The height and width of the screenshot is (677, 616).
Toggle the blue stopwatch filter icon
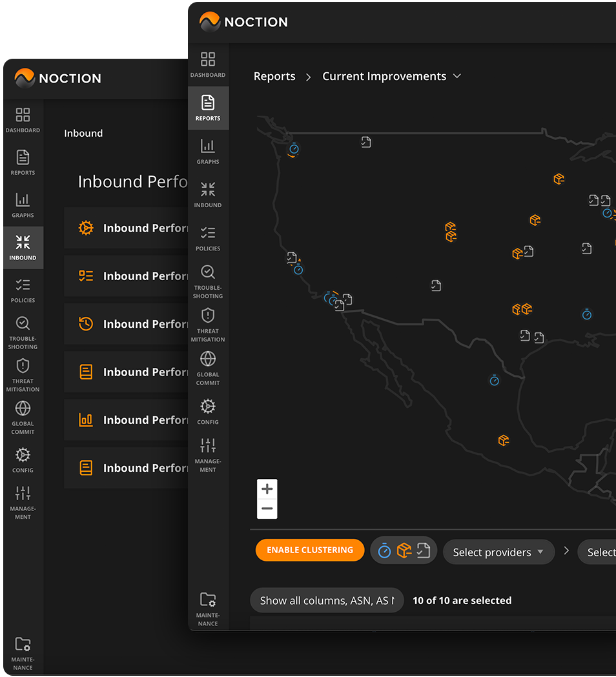point(384,551)
